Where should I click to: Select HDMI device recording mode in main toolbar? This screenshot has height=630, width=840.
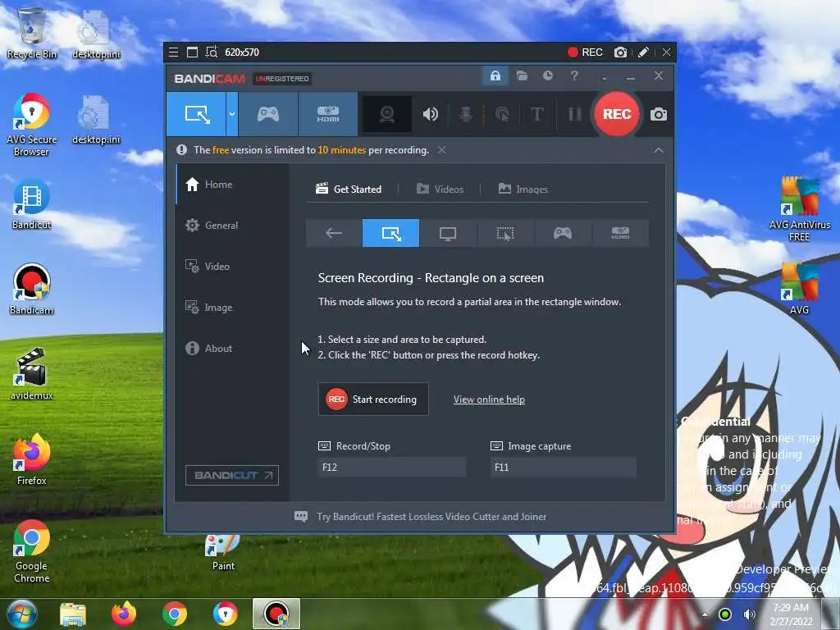(x=328, y=114)
